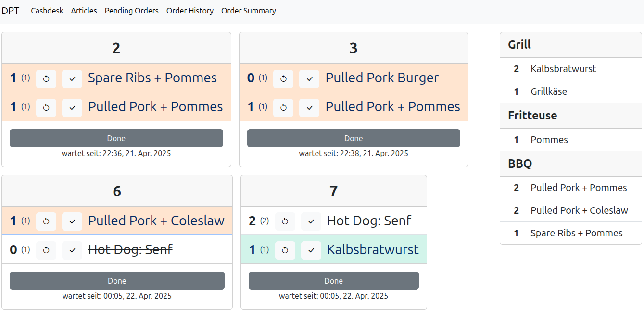Check off Pulled Pork + Coleslaw in order 6
The height and width of the screenshot is (312, 644).
tap(72, 221)
